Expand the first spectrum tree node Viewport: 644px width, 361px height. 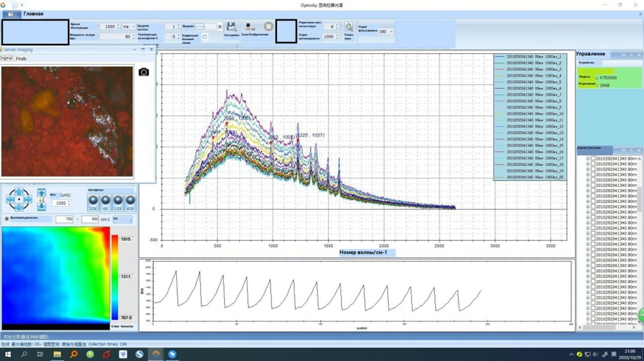coord(588,158)
